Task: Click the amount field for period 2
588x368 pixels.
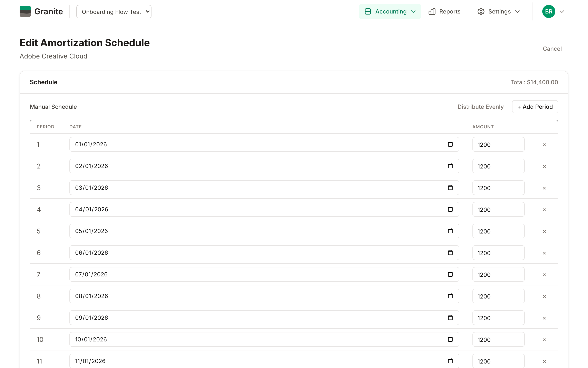Action: click(x=498, y=166)
